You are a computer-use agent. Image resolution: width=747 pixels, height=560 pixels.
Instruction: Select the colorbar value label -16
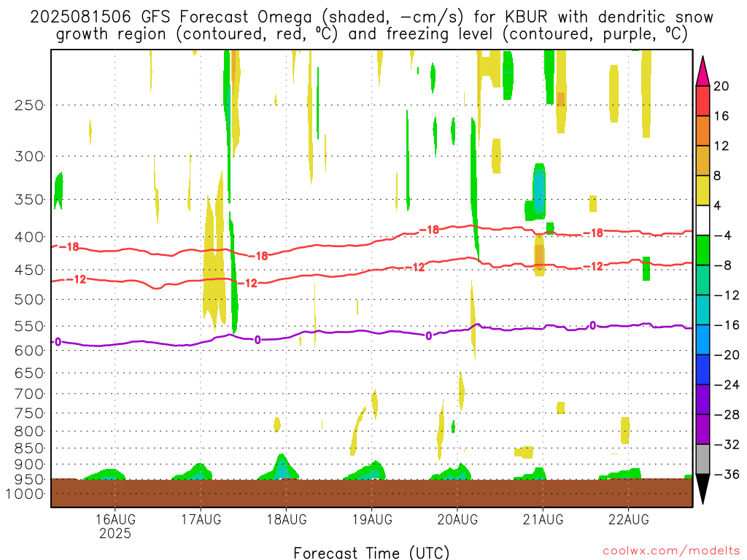click(727, 325)
